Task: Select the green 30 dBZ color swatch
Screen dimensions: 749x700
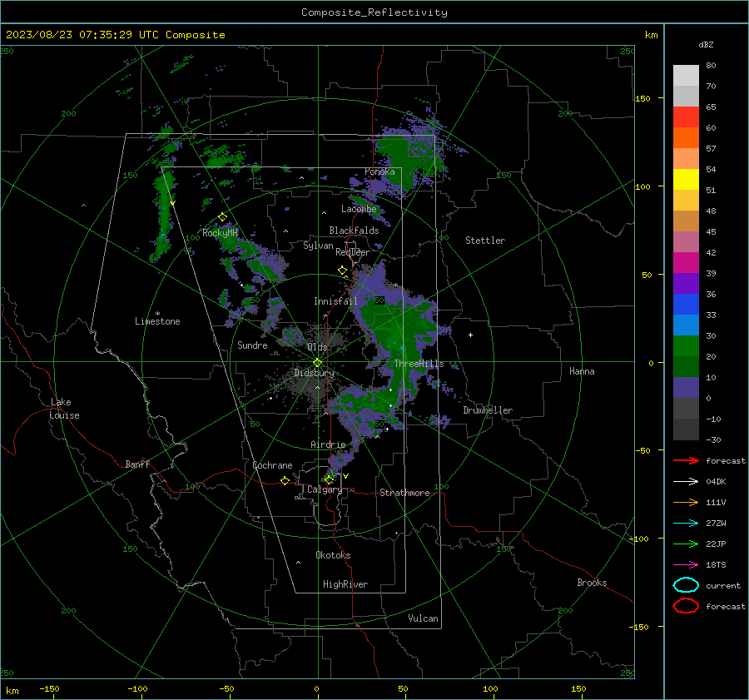Action: point(686,346)
